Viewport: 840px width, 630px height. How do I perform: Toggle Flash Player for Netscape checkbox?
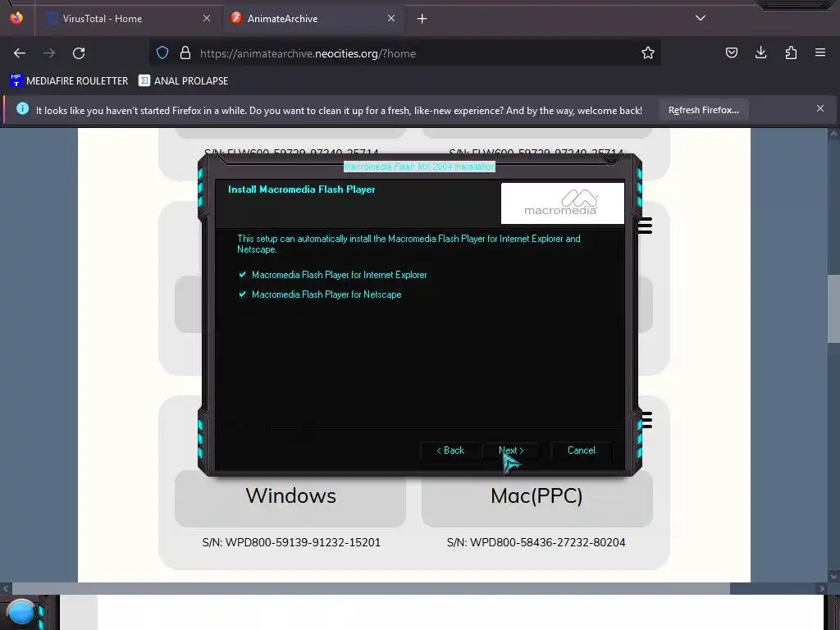[x=242, y=294]
